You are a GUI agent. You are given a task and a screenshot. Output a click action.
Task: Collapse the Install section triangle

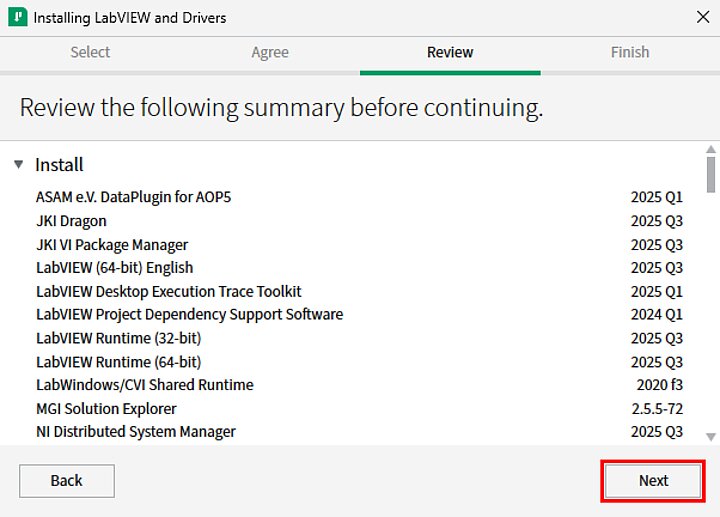[19, 165]
